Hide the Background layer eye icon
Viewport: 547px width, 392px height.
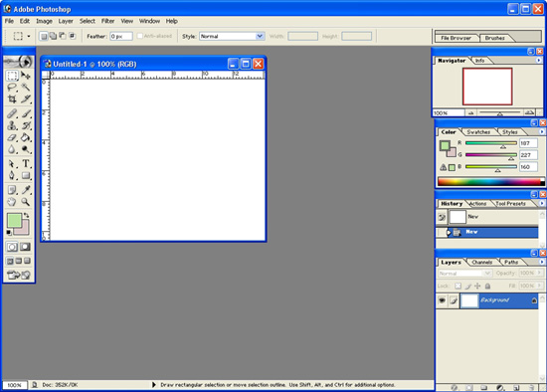click(442, 300)
